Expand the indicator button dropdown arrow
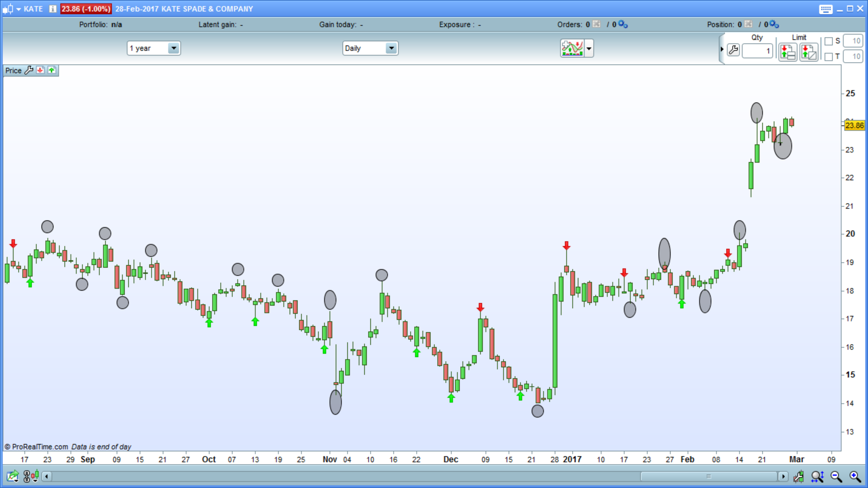868x488 pixels. click(589, 48)
